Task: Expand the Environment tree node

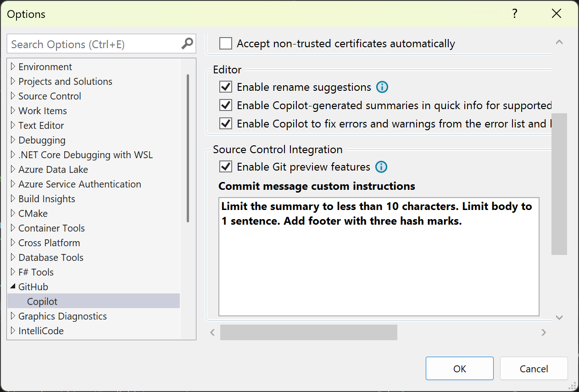Action: pos(12,66)
